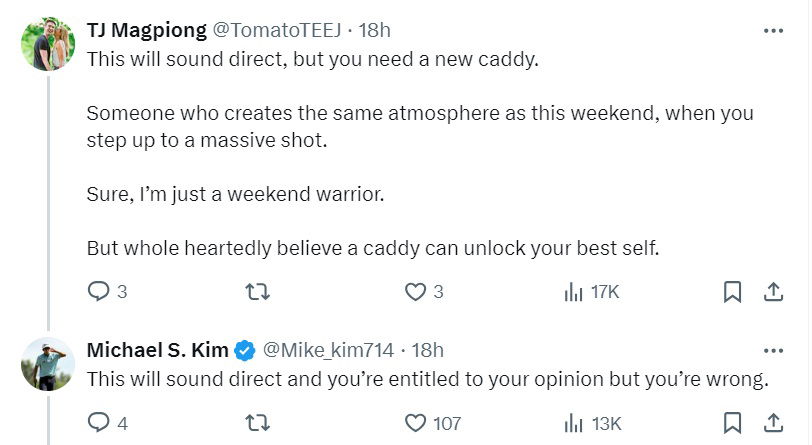Share TJ Magpiong's tweet
The width and height of the screenshot is (812, 445).
coord(772,292)
